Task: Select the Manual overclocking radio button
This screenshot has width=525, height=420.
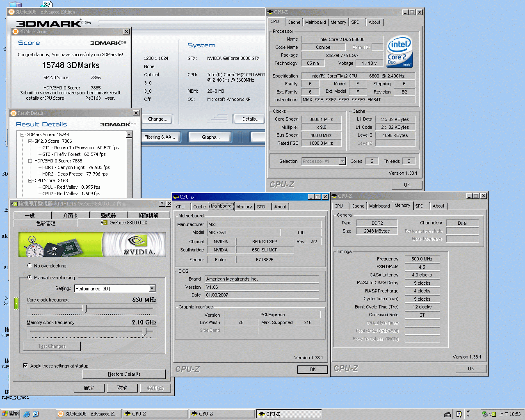Action: 30,278
